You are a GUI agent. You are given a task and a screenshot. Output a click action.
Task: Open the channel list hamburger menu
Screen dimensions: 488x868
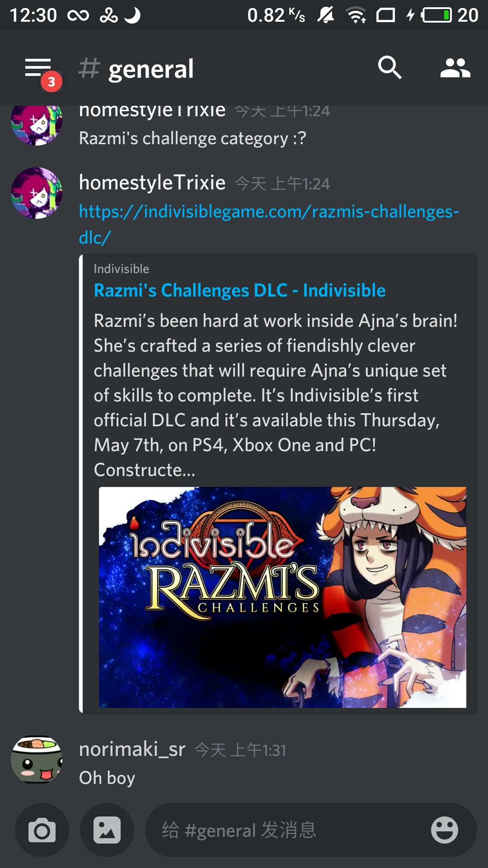coord(38,68)
